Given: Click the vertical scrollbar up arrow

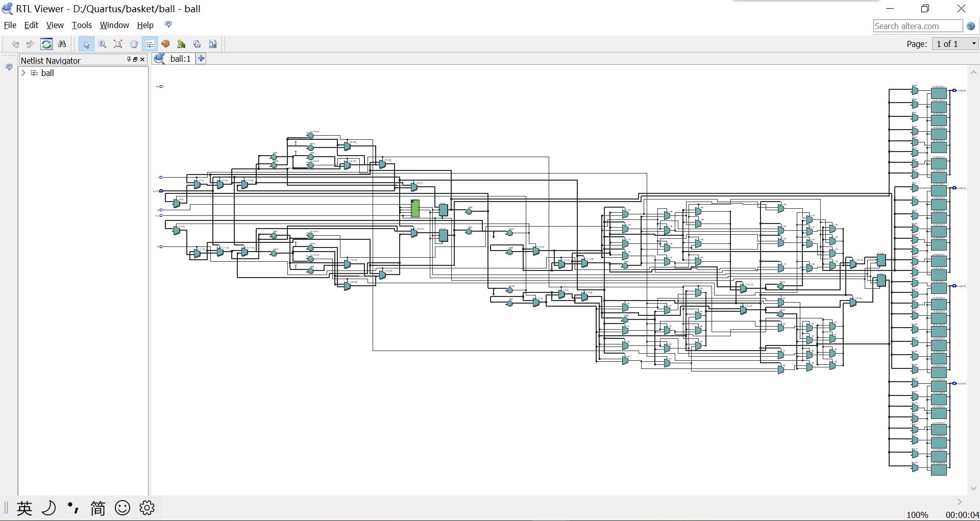Looking at the screenshot, I should [973, 72].
